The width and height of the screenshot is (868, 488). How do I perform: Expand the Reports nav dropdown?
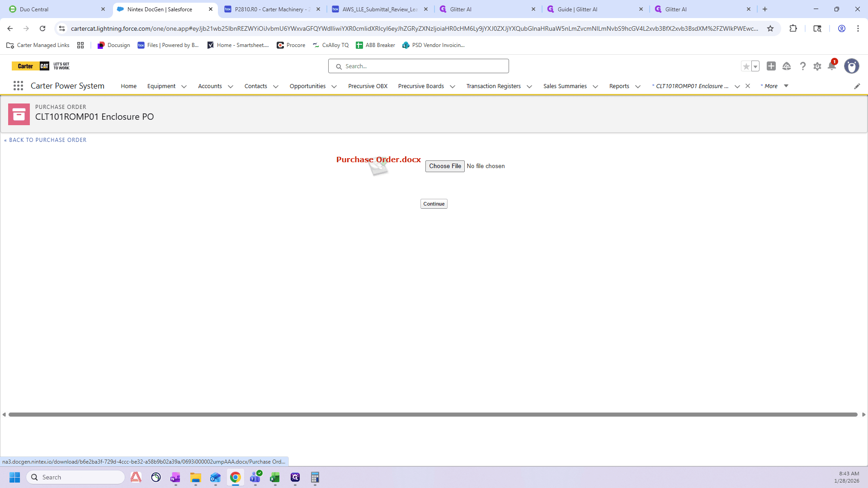(638, 86)
